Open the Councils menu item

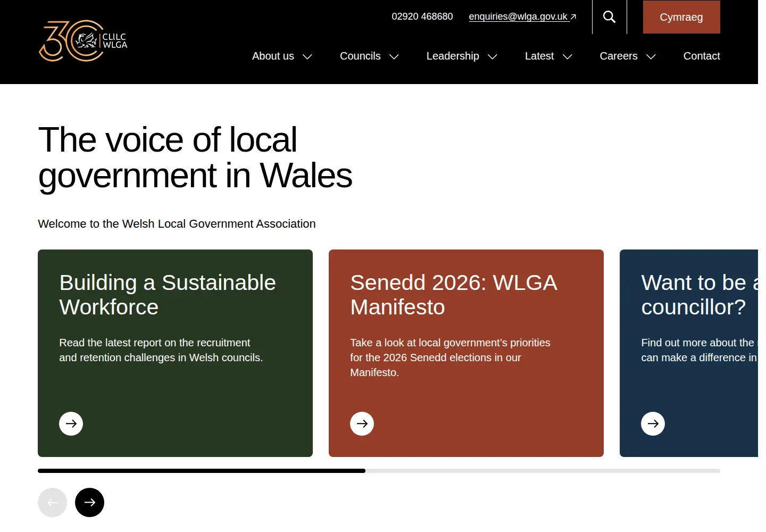(x=360, y=56)
